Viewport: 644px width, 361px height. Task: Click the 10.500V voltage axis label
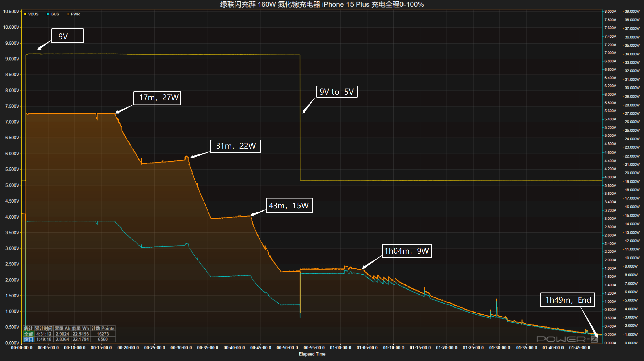tap(11, 11)
